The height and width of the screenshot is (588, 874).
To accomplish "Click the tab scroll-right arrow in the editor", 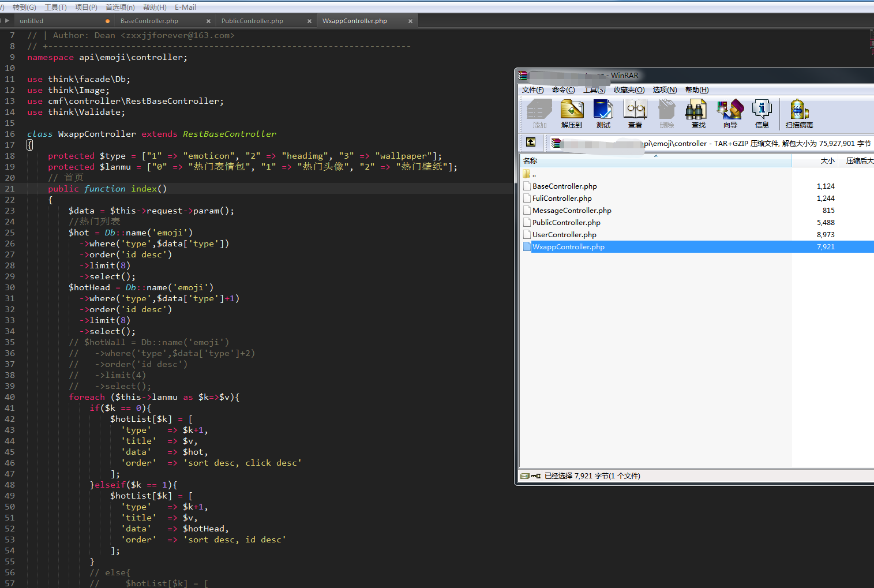I will tap(7, 21).
